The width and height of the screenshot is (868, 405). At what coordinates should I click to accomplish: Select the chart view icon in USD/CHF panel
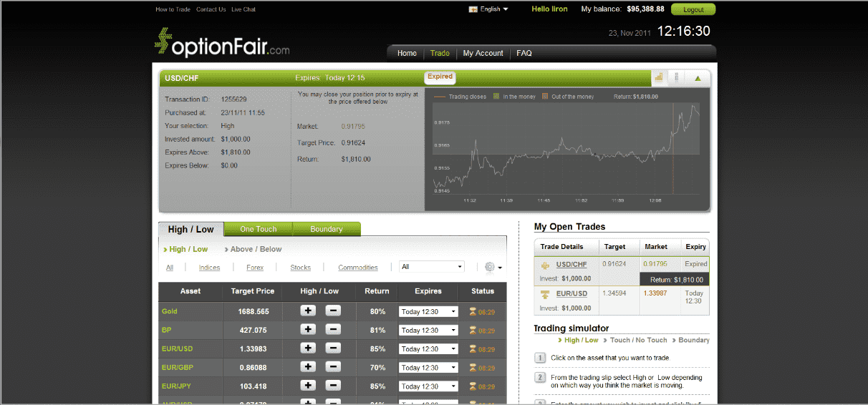pos(658,77)
